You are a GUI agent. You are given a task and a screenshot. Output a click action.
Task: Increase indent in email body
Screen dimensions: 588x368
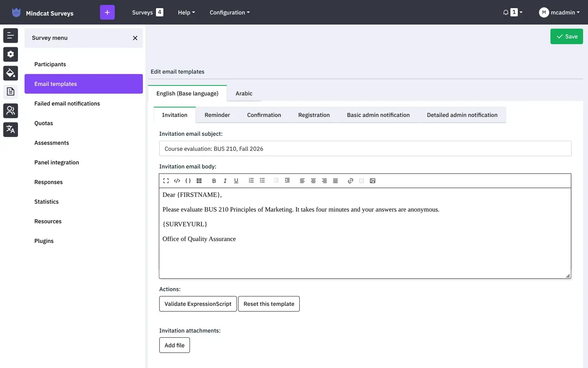tap(287, 180)
